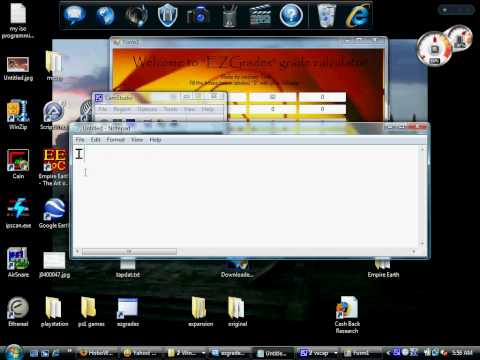Select the Google Earth desktop shortcut

(x=54, y=213)
